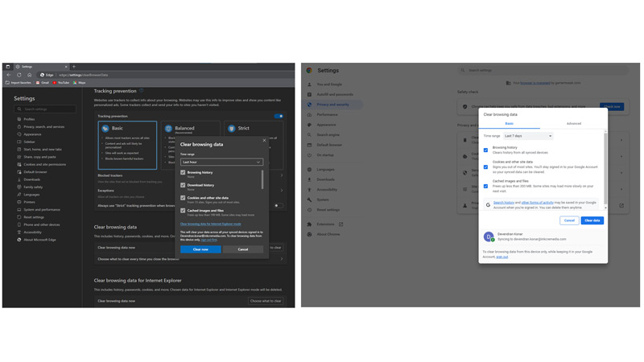Click the Edge home icon
This screenshot has height=362, width=644.
(x=30, y=75)
